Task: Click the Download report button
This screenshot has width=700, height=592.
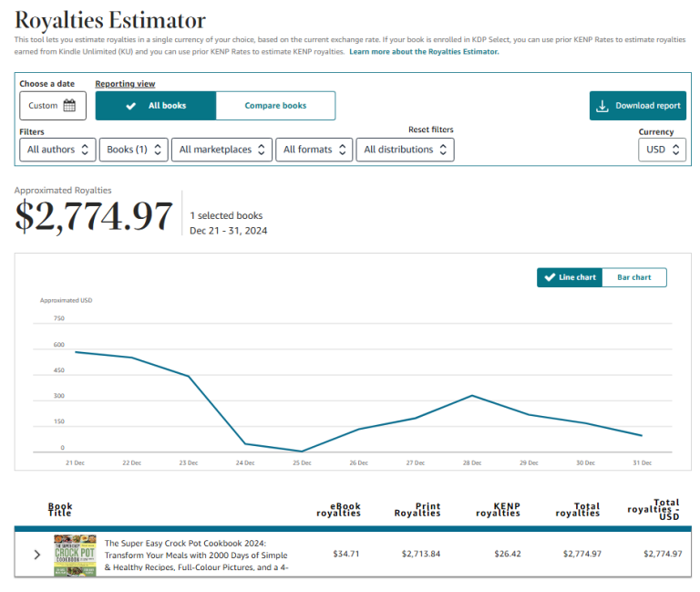Action: point(637,106)
